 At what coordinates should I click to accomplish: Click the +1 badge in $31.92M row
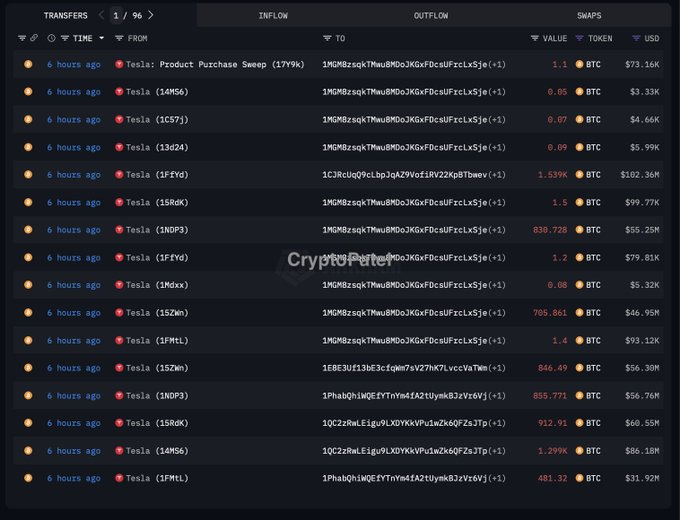[x=497, y=478]
